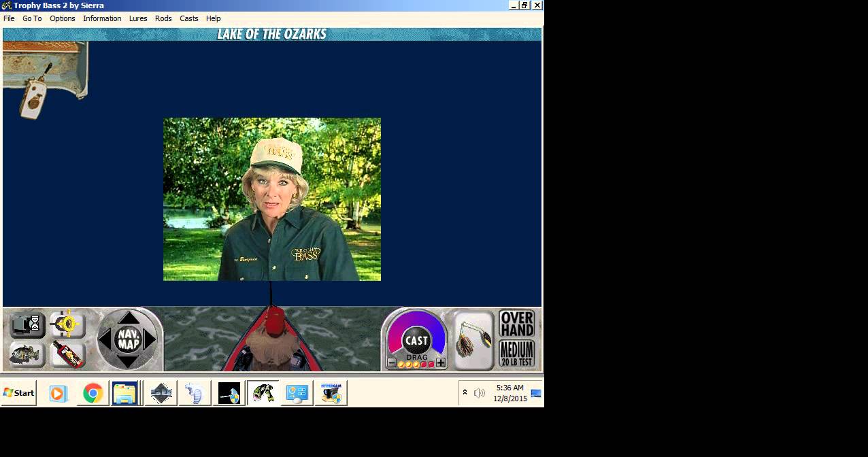Click the MEDIUM 20 LB TEST rod button
The image size is (868, 457).
(x=517, y=354)
